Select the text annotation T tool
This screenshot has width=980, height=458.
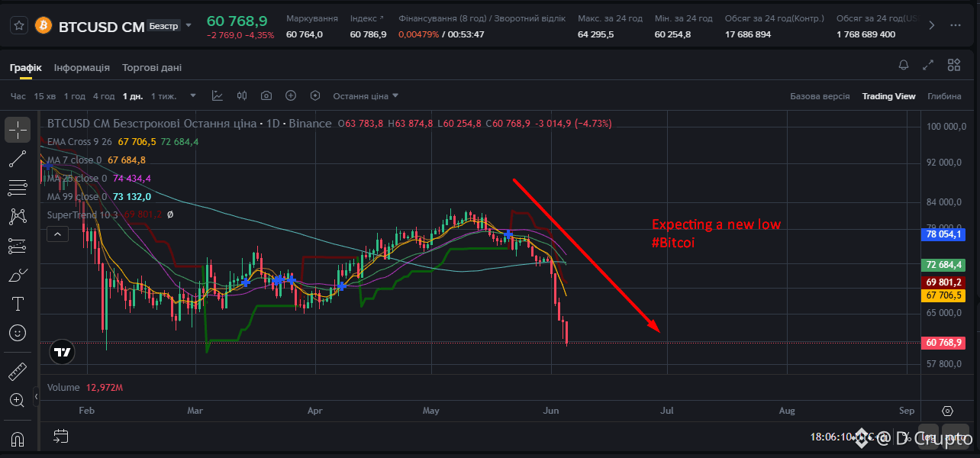coord(18,304)
